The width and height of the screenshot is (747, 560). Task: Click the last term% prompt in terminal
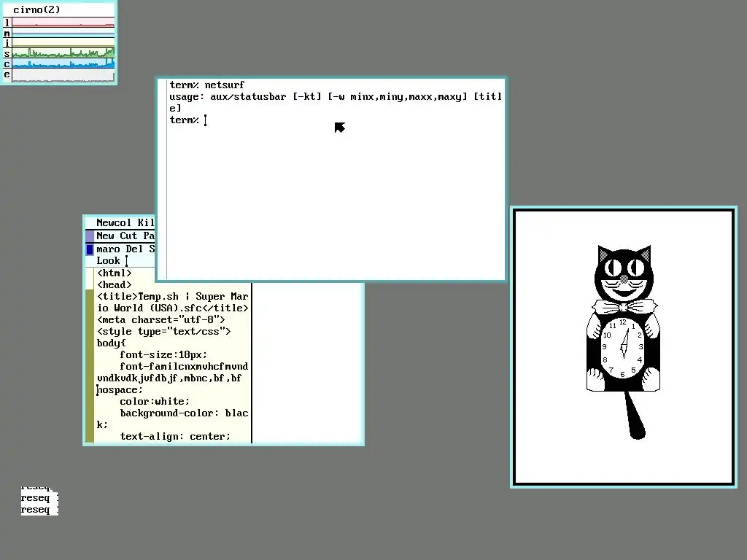(x=184, y=120)
